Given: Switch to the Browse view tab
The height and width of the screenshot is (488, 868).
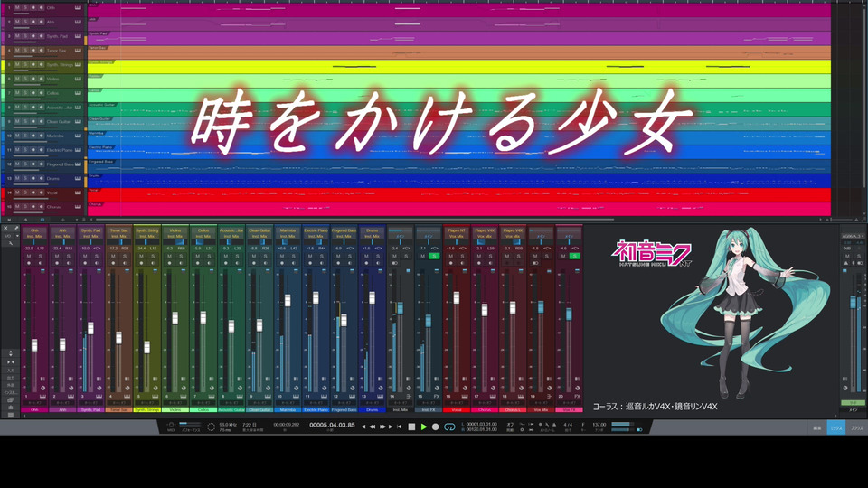Looking at the screenshot, I should pyautogui.click(x=857, y=427).
